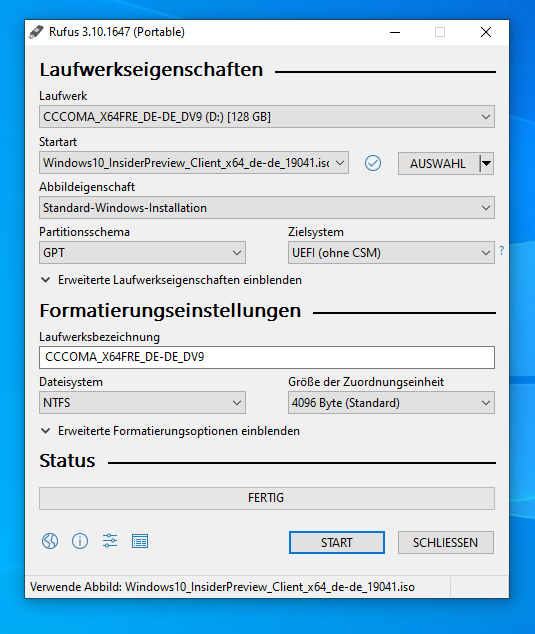The image size is (535, 634).
Task: Expand Erweiterte Laufwerkseigenschaften einblenden
Action: coord(171,280)
